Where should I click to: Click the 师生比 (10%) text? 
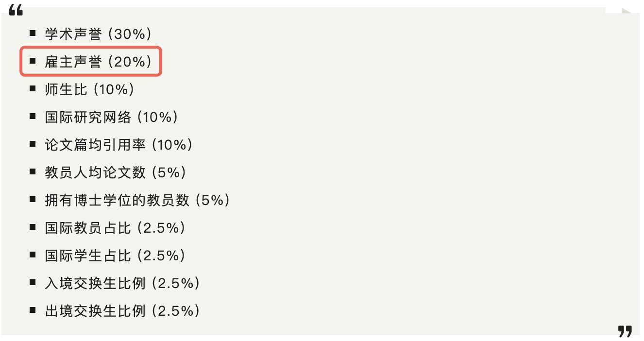point(89,89)
